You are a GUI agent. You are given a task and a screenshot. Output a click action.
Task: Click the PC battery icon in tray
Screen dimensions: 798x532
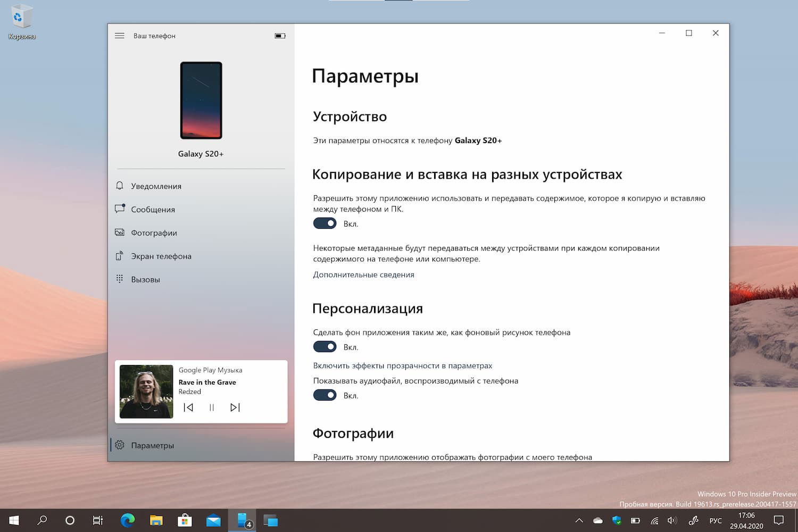pos(635,520)
